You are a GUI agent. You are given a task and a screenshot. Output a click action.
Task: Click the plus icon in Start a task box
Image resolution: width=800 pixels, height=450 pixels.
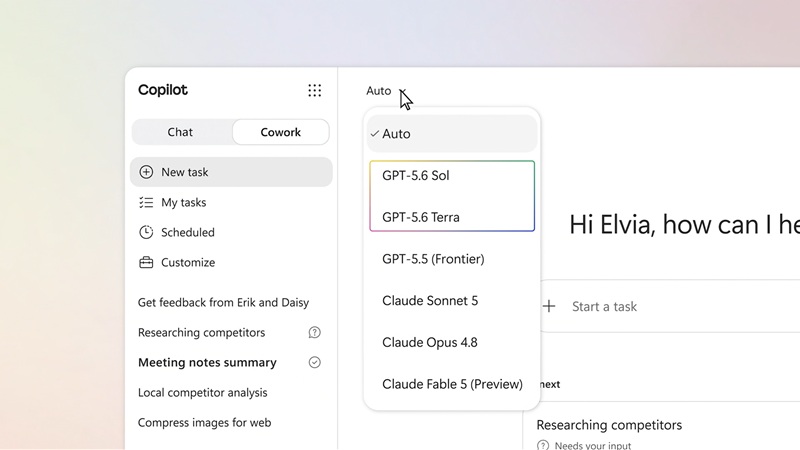pos(549,306)
